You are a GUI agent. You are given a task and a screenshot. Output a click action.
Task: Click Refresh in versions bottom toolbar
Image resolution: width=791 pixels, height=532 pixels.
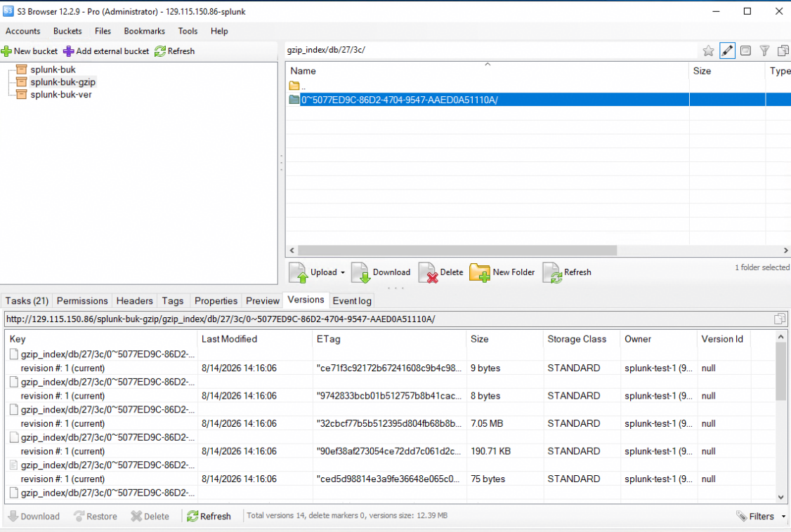point(209,517)
